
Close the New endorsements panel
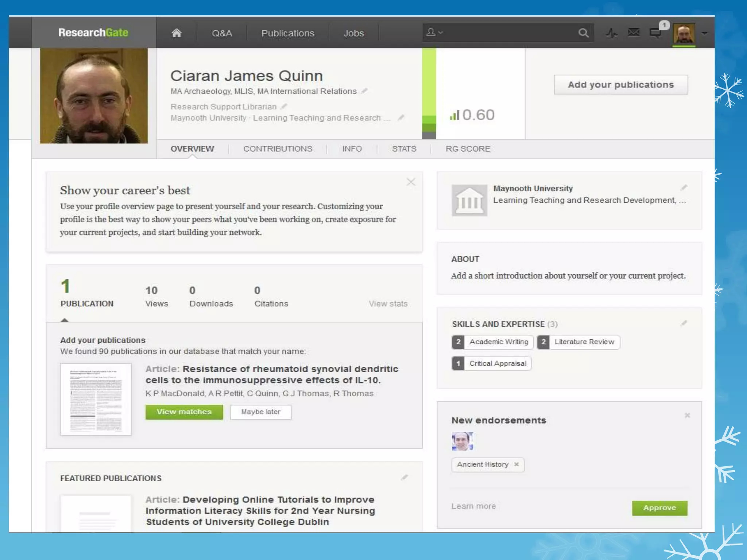(687, 416)
